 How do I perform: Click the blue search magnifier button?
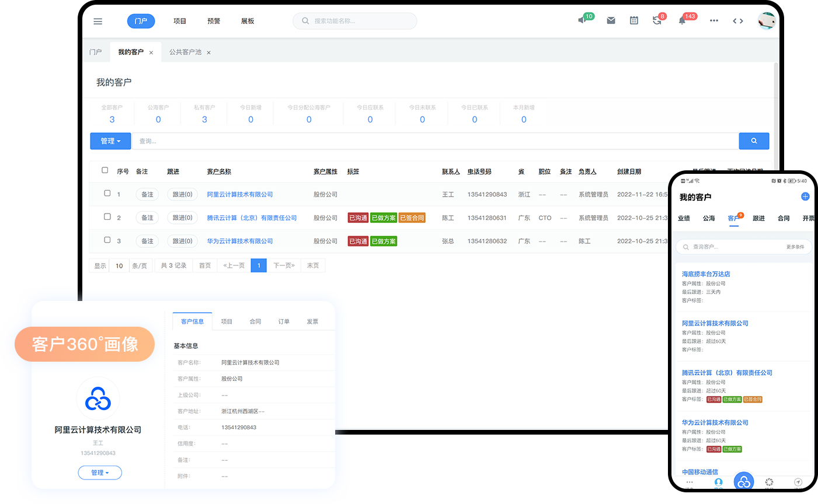point(753,141)
